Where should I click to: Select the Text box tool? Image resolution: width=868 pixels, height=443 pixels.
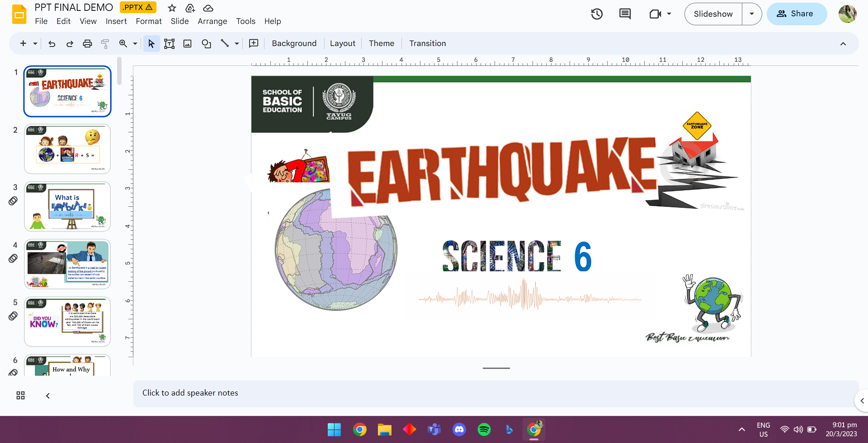tap(169, 43)
